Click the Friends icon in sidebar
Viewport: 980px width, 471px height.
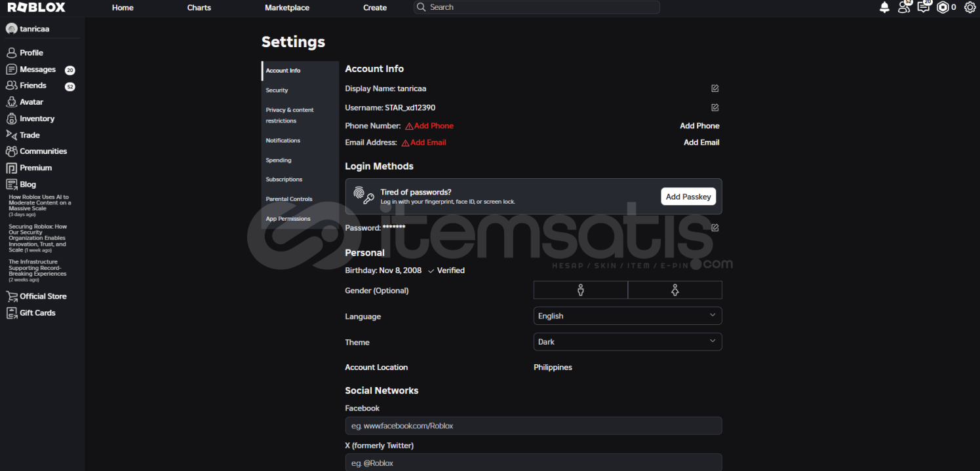[11, 85]
